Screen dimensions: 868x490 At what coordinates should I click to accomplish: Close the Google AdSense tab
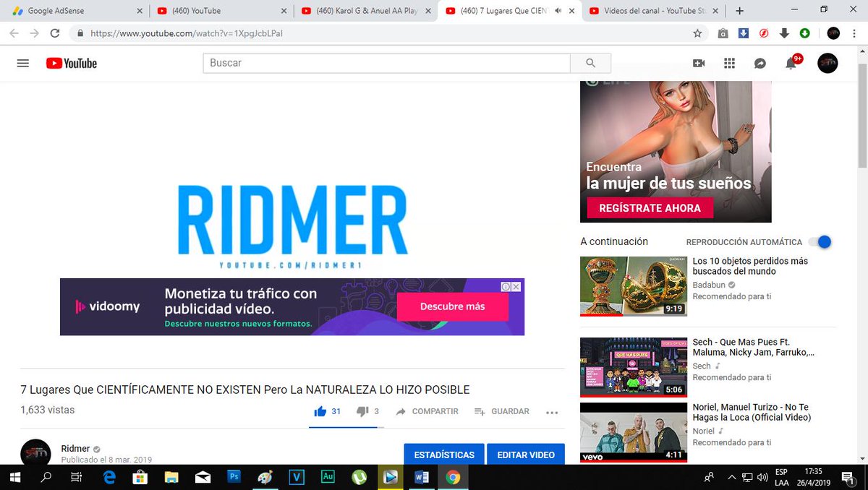coord(138,11)
